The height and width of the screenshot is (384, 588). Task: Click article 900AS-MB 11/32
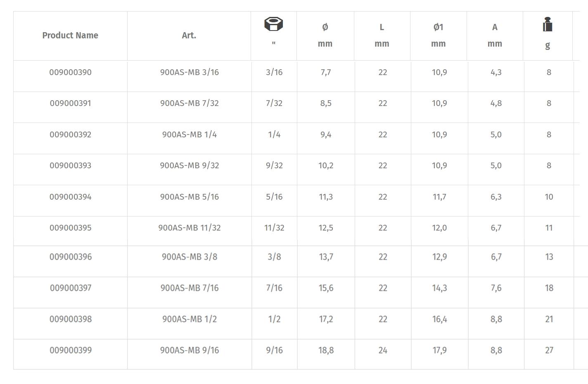190,228
